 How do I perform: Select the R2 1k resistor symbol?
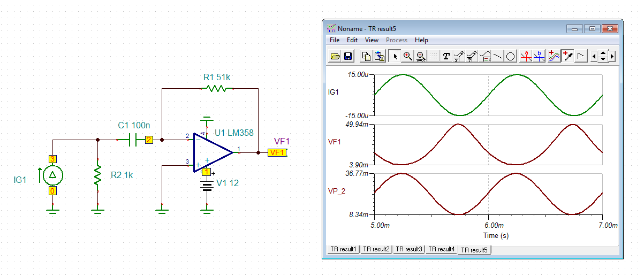pos(97,176)
